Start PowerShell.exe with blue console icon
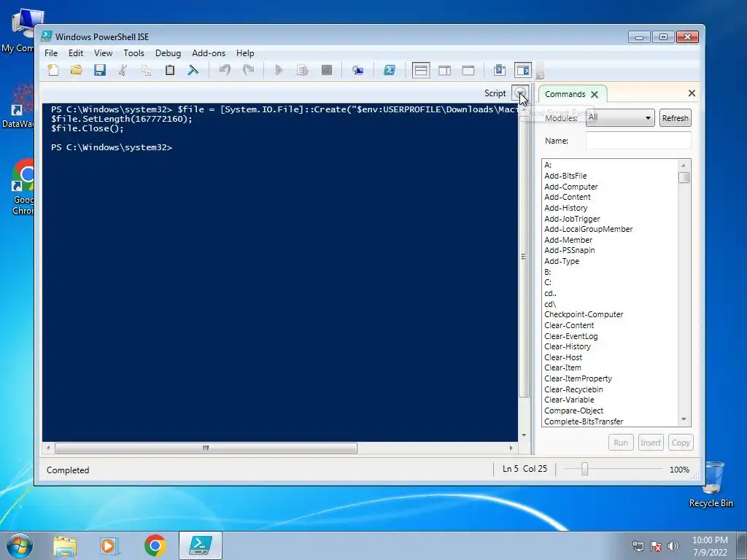747x560 pixels. [390, 71]
